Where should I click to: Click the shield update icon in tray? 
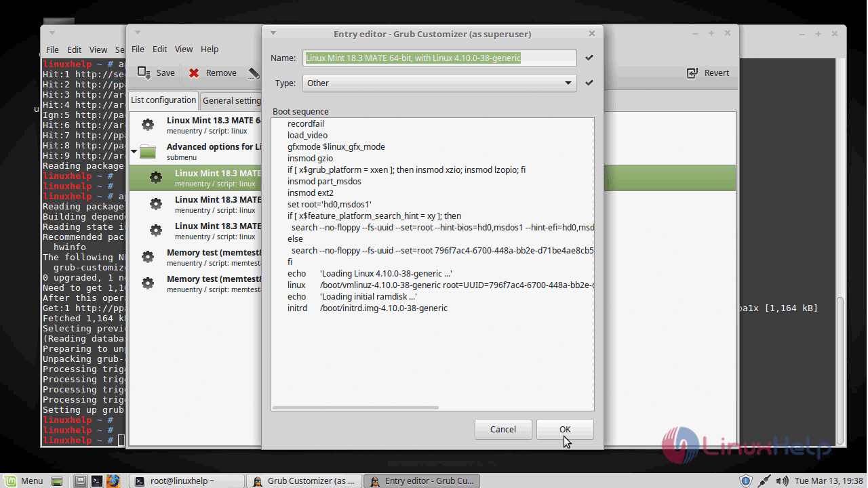pyautogui.click(x=745, y=481)
